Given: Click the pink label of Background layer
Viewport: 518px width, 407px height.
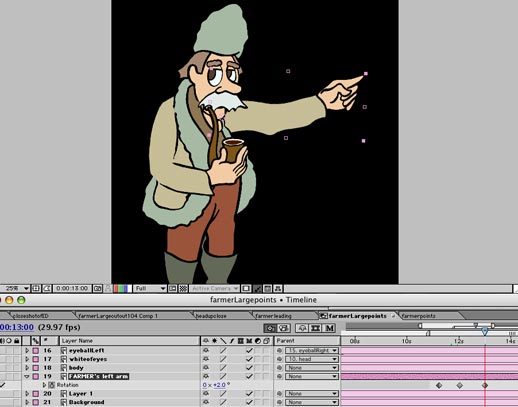Looking at the screenshot, I should pos(36,402).
